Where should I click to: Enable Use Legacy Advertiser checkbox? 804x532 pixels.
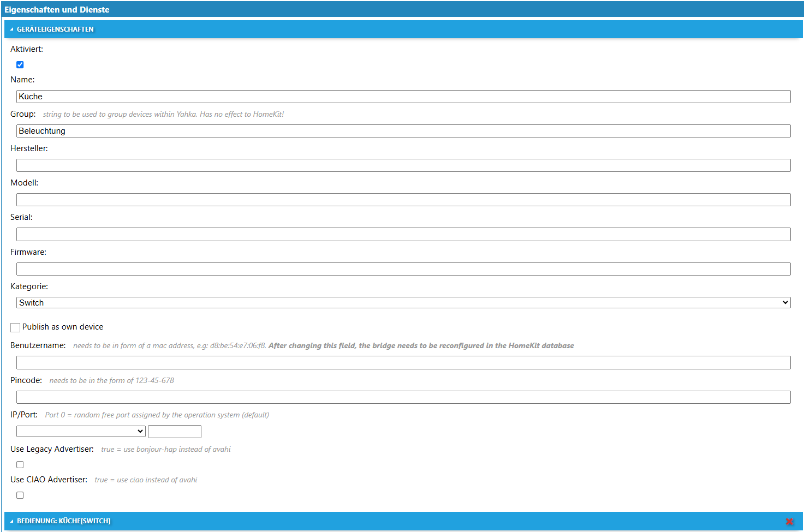point(20,465)
